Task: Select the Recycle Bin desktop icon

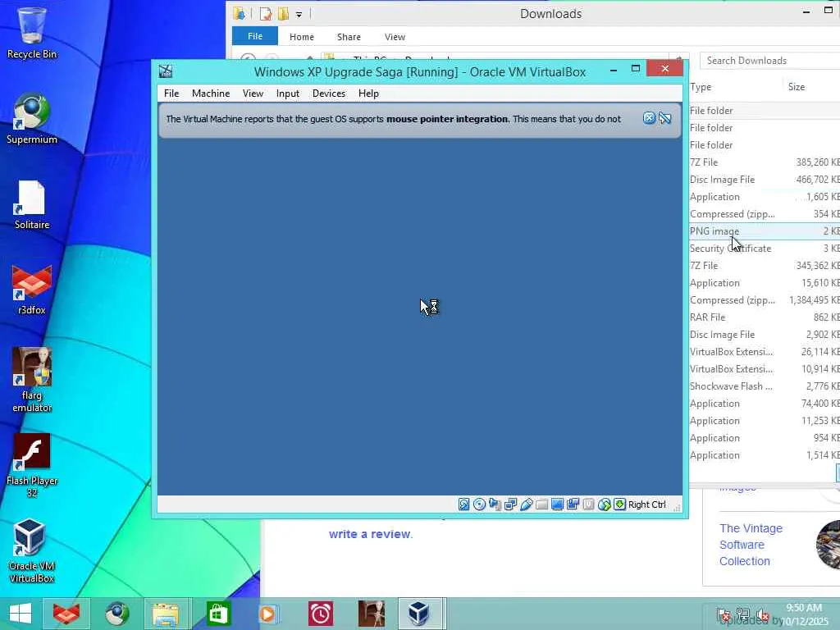Action: pos(32,33)
